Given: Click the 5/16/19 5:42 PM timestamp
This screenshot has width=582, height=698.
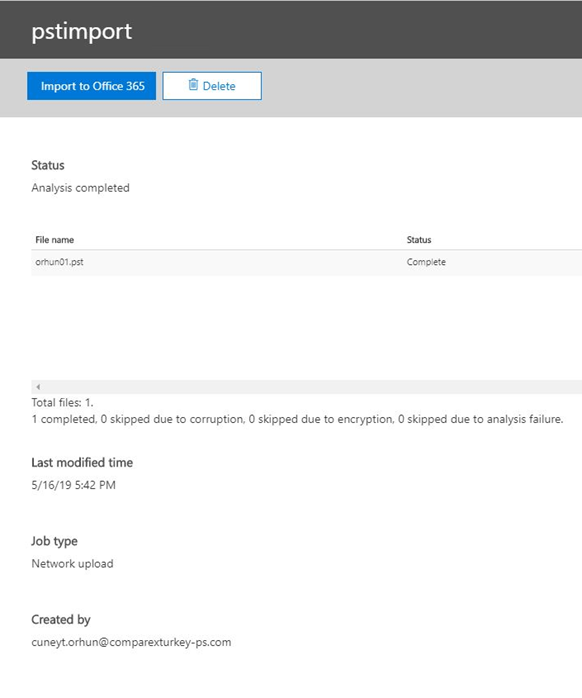Looking at the screenshot, I should click(73, 485).
